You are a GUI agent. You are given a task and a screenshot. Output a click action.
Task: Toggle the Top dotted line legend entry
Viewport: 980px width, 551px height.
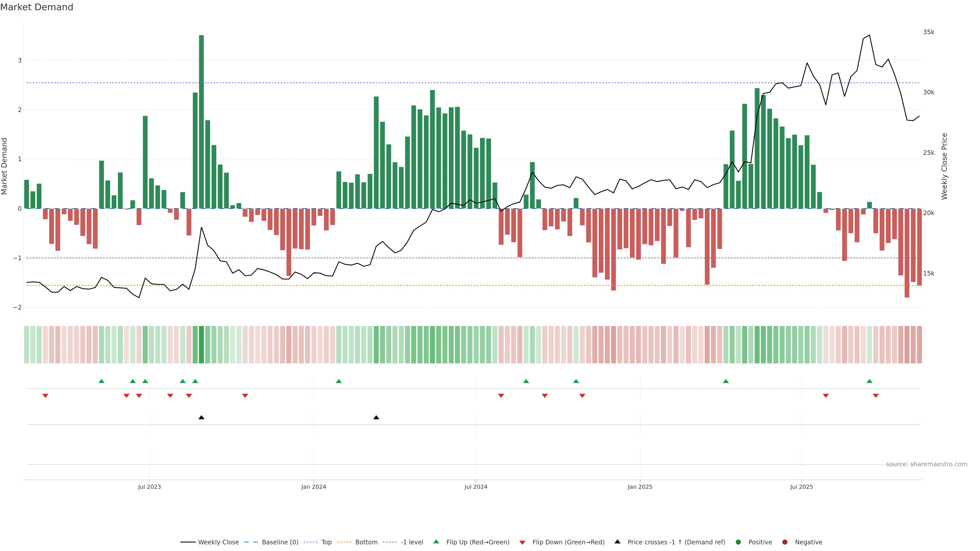(x=326, y=542)
